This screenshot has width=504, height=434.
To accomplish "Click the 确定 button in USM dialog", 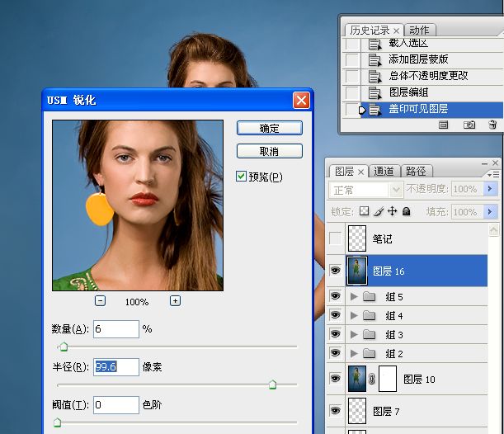I will tap(270, 128).
